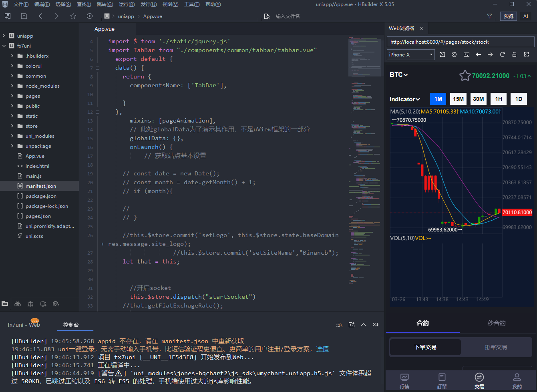The height and width of the screenshot is (392, 537).
Task: Switch to the App.vue editor tab
Action: [x=105, y=29]
